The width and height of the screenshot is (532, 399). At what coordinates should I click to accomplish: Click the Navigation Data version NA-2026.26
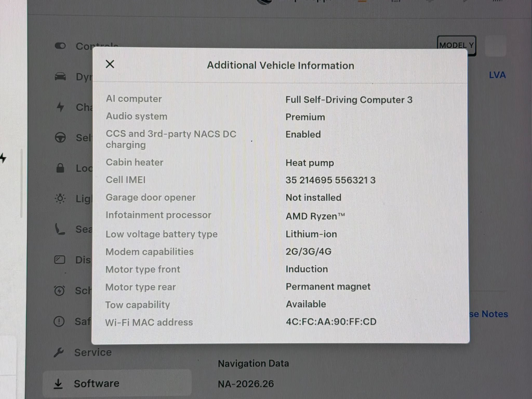[246, 384]
